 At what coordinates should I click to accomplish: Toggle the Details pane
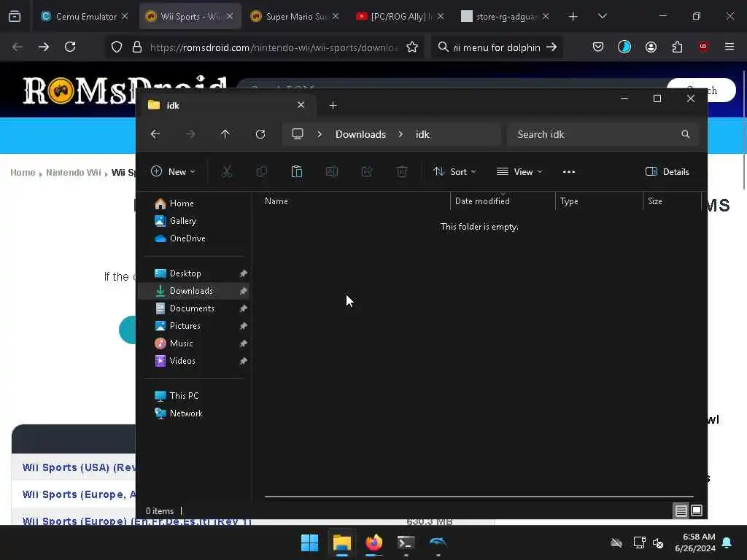point(667,172)
